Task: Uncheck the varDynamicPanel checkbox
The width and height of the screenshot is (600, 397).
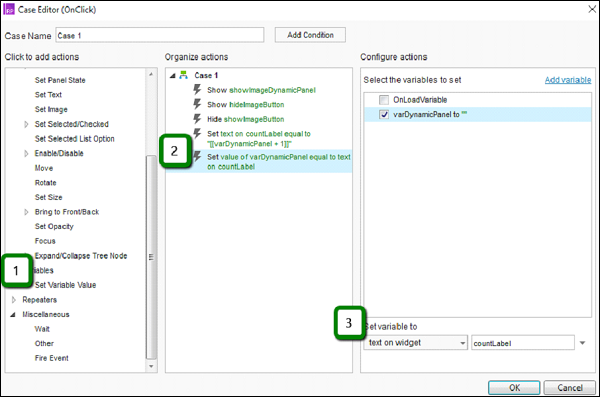Action: click(384, 114)
